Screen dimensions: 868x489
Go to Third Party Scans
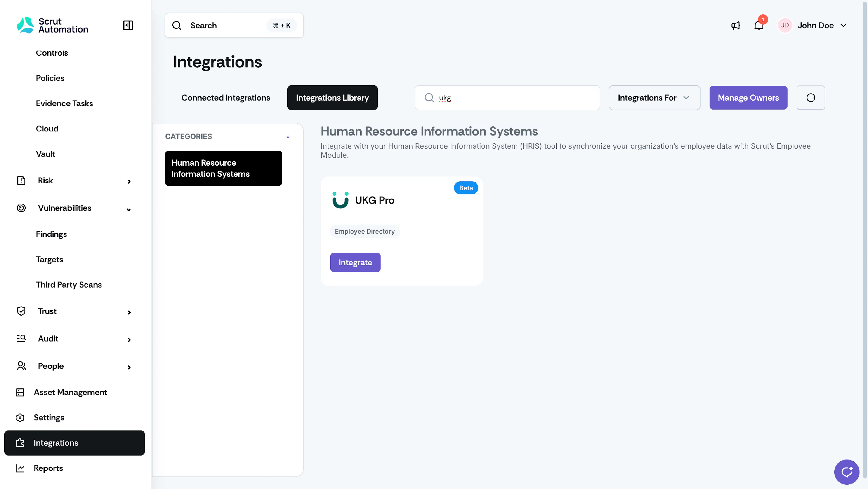[69, 285]
